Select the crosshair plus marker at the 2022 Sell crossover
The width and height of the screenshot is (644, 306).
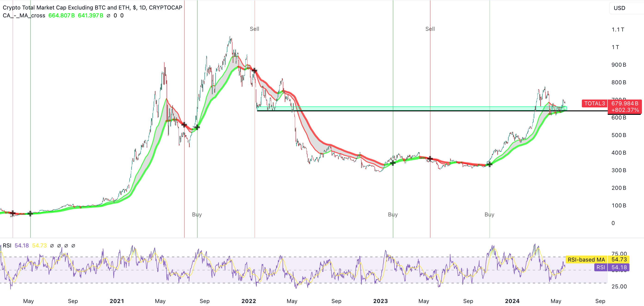(254, 70)
